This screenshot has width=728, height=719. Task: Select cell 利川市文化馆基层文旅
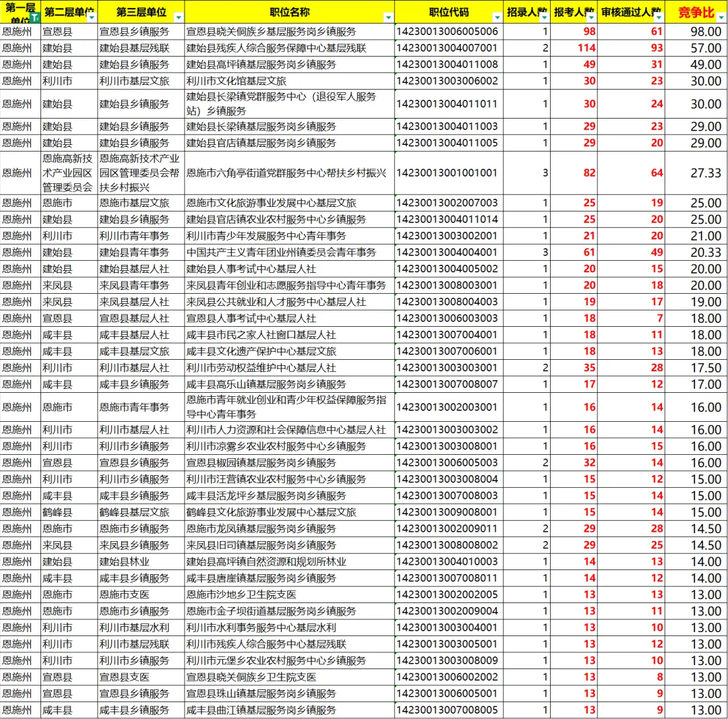point(289,82)
